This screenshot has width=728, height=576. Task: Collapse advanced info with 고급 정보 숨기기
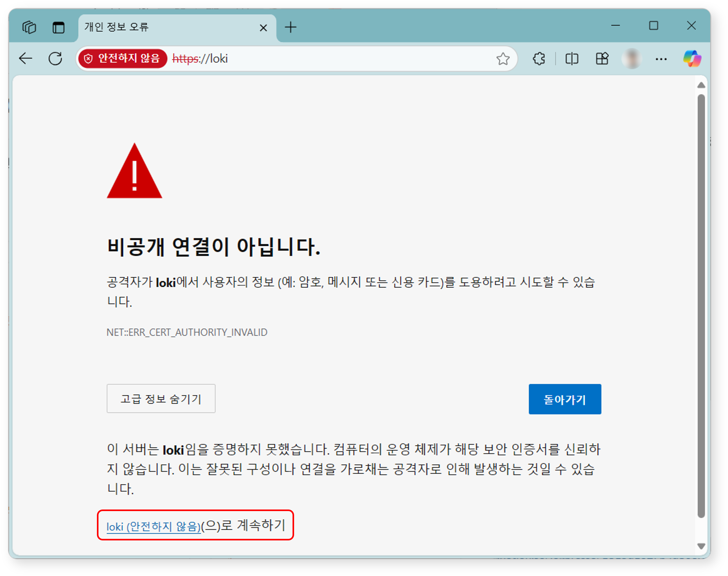pyautogui.click(x=161, y=399)
